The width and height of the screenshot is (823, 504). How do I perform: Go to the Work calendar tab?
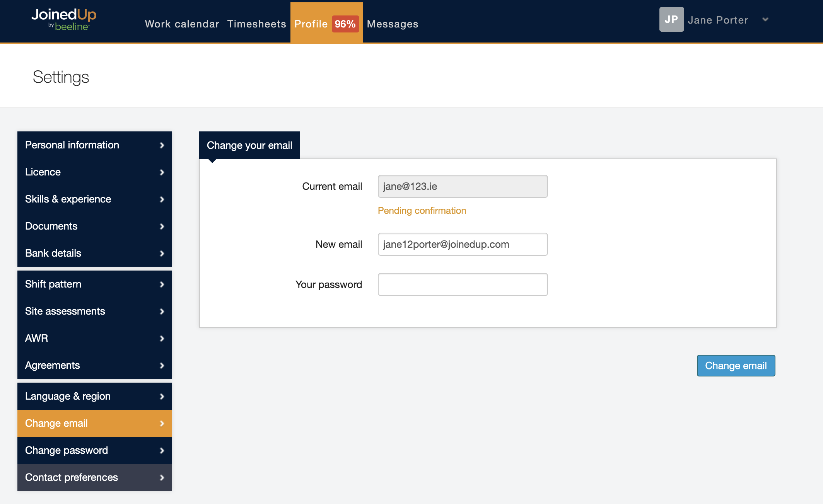[x=182, y=24]
